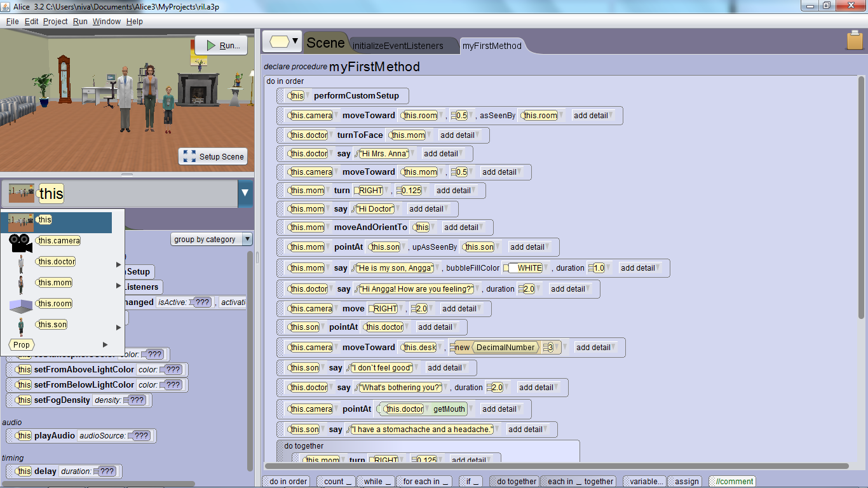Click the clipboard icon in top-right corner

[854, 40]
